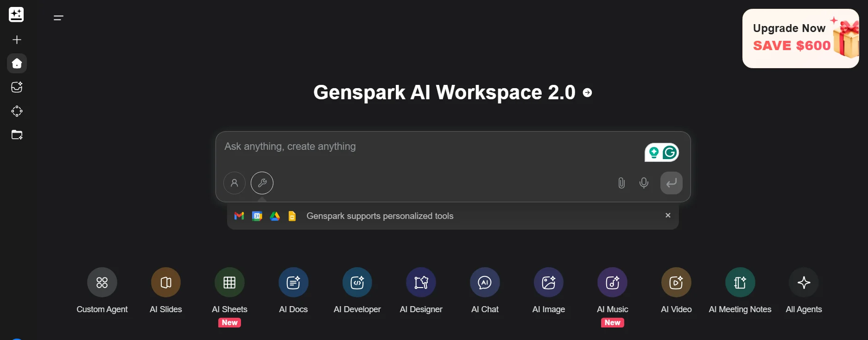The width and height of the screenshot is (868, 340).
Task: Click the Grammarly G icon
Action: coord(670,152)
